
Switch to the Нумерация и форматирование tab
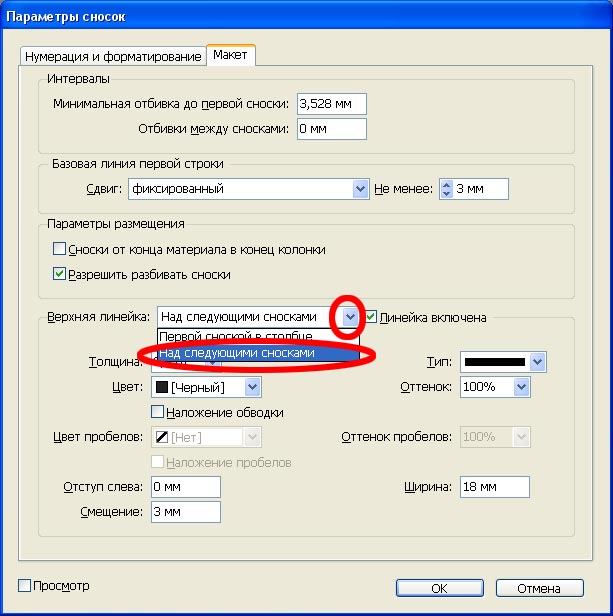tap(113, 56)
